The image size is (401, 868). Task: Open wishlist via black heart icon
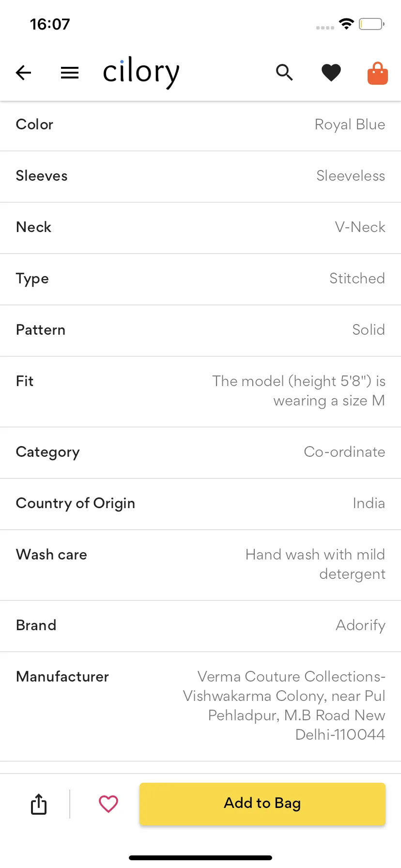[331, 73]
